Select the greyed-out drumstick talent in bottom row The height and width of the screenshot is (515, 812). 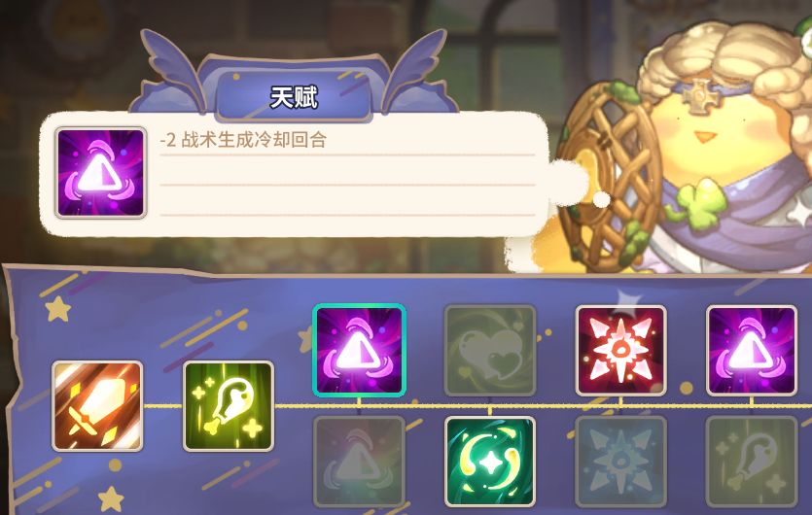[752, 462]
